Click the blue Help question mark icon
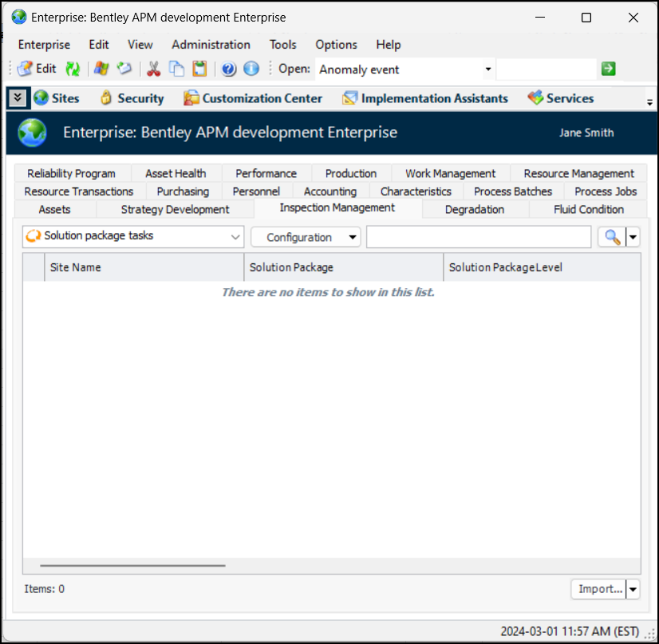This screenshot has height=644, width=659. 229,69
